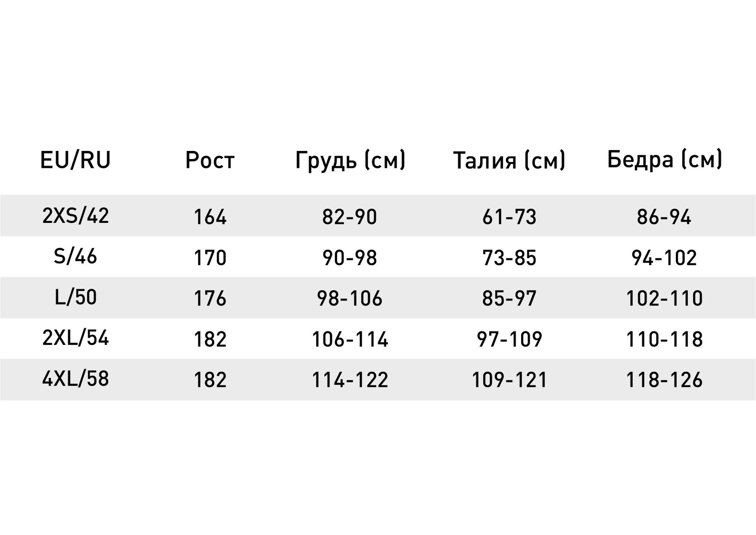Click waist range 73-85
Image resolution: width=756 pixels, height=535 pixels.
(x=509, y=258)
